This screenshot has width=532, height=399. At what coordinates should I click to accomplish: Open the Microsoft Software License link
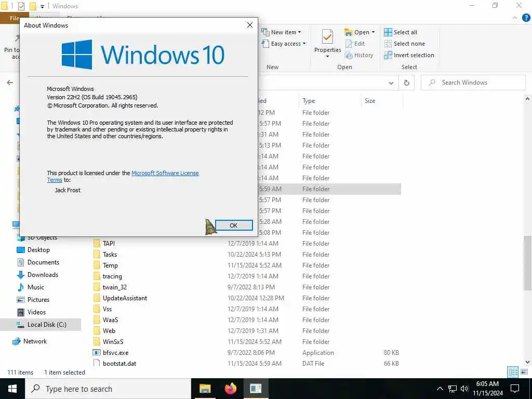coord(165,173)
